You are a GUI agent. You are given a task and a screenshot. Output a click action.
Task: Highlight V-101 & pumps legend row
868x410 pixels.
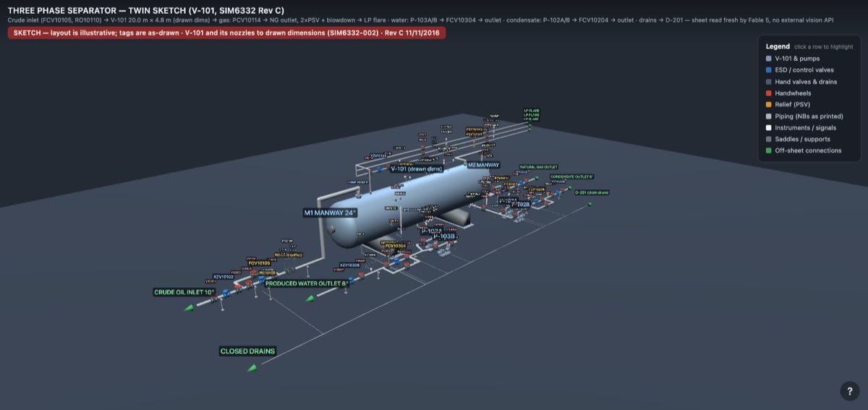click(809, 58)
